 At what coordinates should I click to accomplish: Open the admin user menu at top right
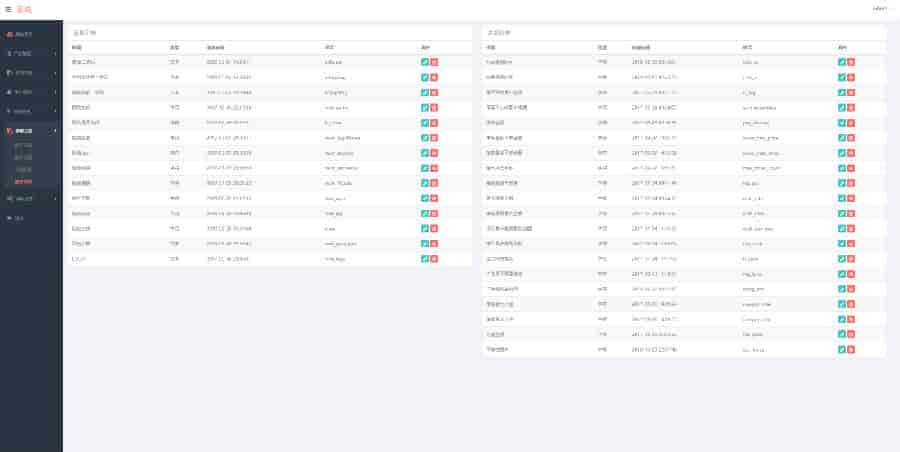coord(880,9)
